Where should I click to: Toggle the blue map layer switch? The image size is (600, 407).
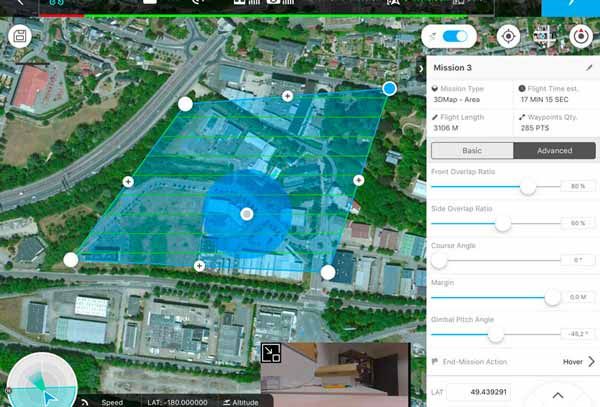point(455,36)
